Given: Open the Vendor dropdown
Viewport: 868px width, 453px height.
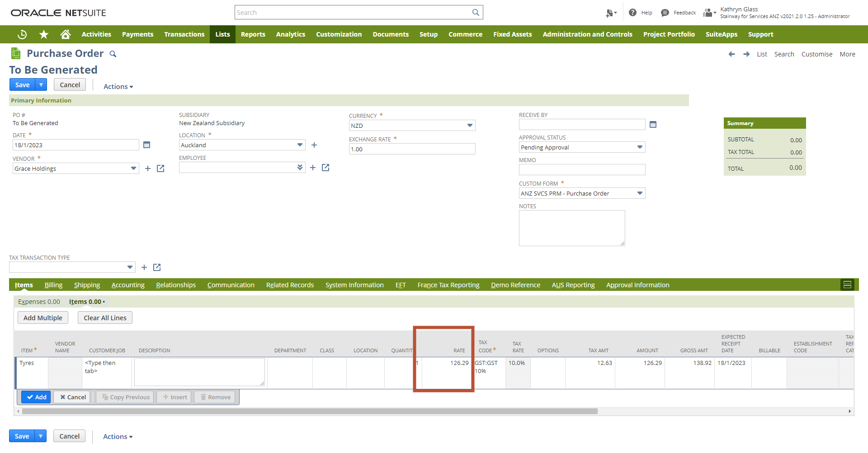Looking at the screenshot, I should click(133, 168).
